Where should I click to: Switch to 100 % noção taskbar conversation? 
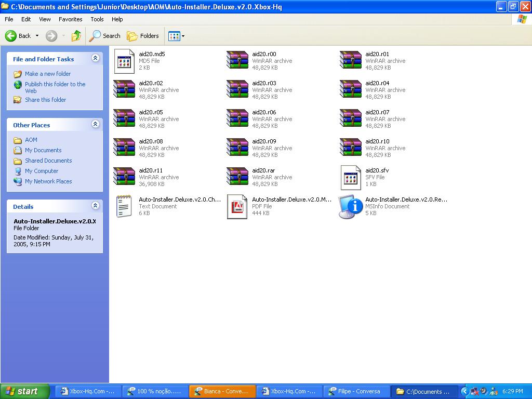coord(155,392)
